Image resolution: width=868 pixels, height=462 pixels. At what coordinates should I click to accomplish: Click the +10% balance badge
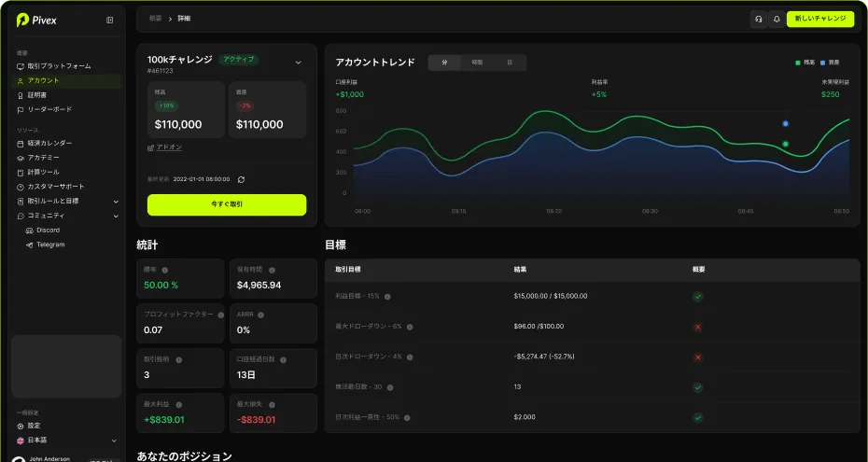(x=167, y=105)
